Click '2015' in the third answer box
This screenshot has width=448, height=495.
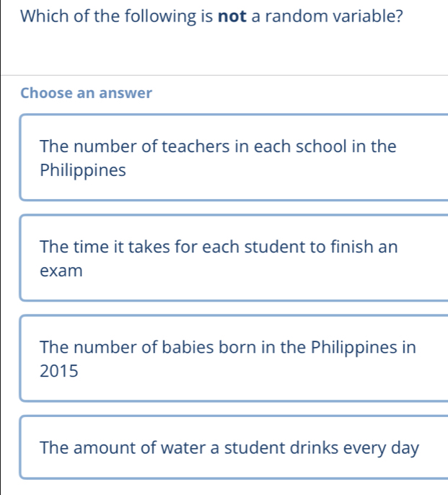pyautogui.click(x=59, y=371)
